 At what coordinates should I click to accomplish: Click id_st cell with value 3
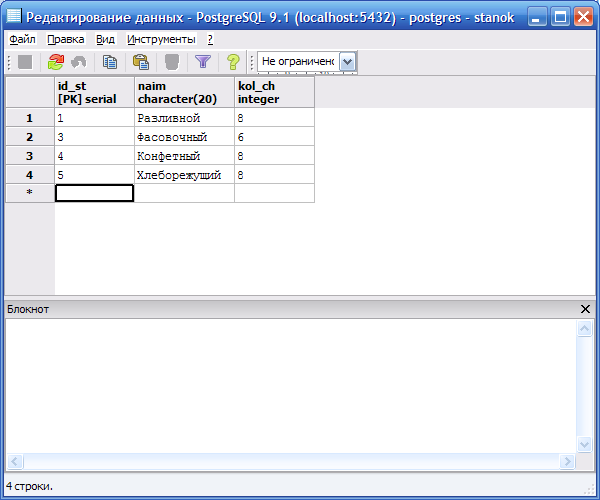pos(95,137)
